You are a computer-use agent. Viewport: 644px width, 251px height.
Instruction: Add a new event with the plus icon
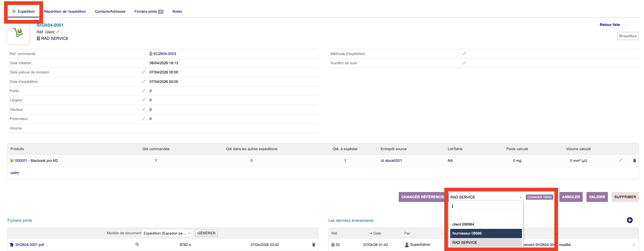click(x=630, y=220)
